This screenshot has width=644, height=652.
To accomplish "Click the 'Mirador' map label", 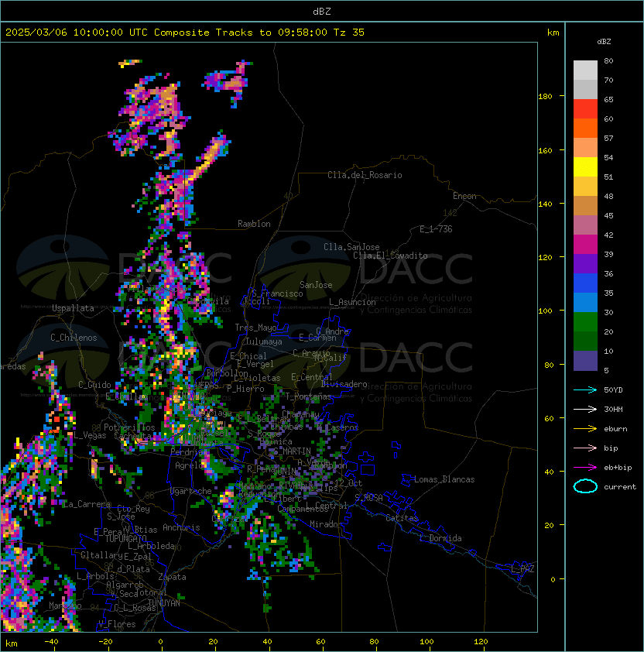I will coord(327,524).
